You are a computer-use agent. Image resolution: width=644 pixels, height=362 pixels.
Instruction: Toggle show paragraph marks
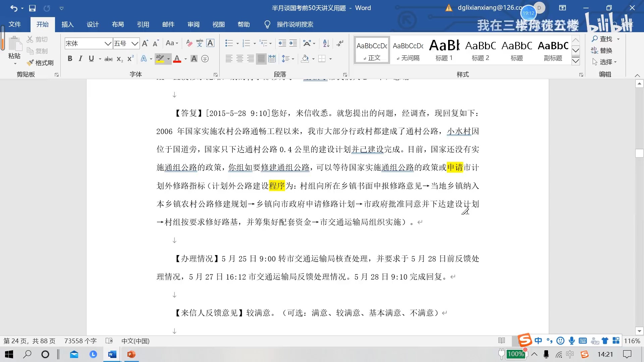pos(340,43)
